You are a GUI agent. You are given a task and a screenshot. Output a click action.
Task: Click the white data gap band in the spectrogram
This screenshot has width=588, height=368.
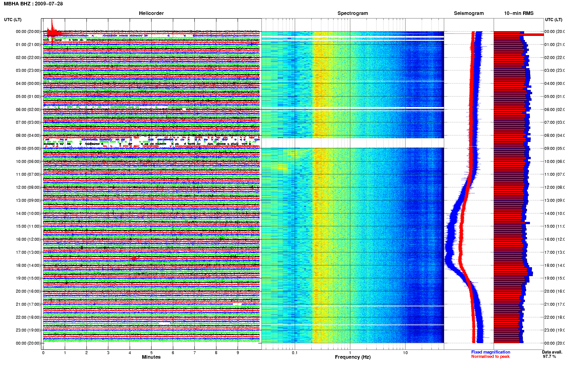coord(353,143)
